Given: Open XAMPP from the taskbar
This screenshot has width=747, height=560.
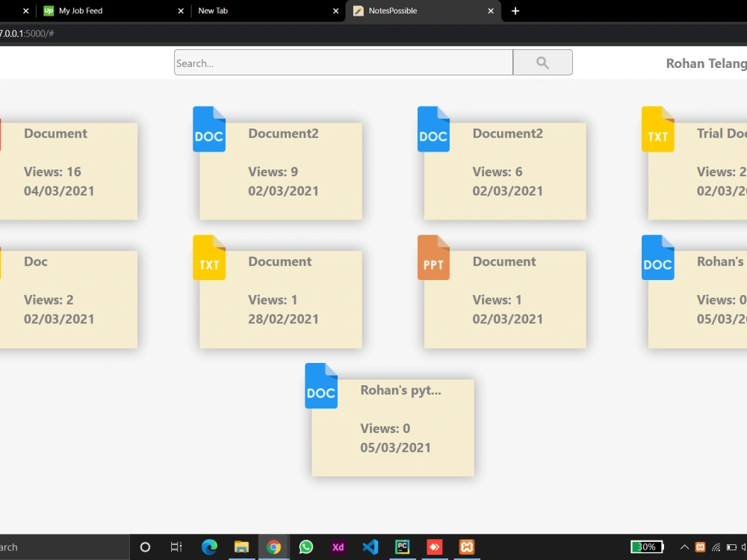Looking at the screenshot, I should [x=467, y=547].
